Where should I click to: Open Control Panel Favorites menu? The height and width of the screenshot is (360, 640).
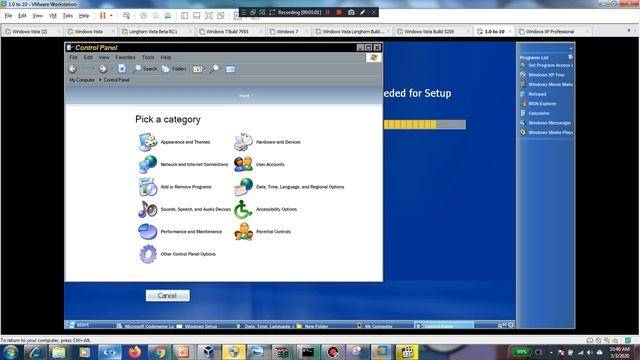coord(125,58)
